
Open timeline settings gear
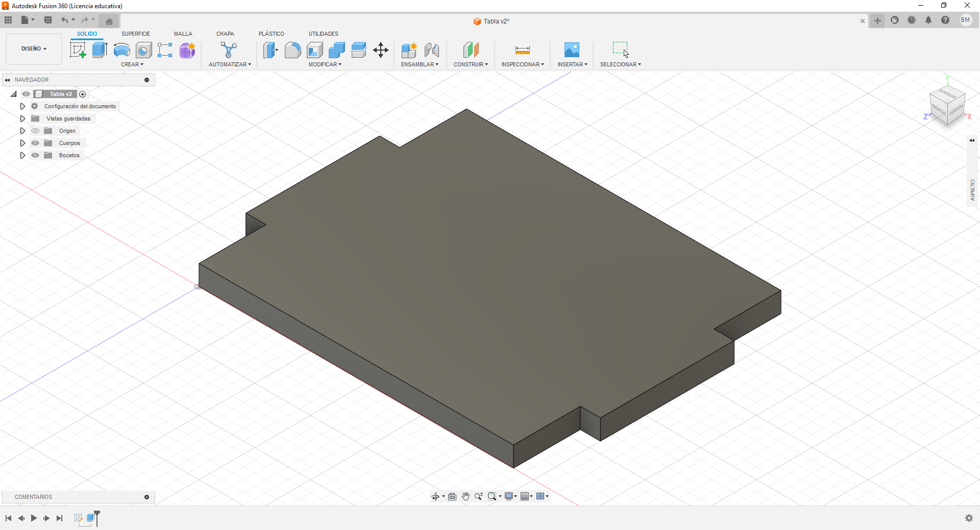[x=969, y=518]
